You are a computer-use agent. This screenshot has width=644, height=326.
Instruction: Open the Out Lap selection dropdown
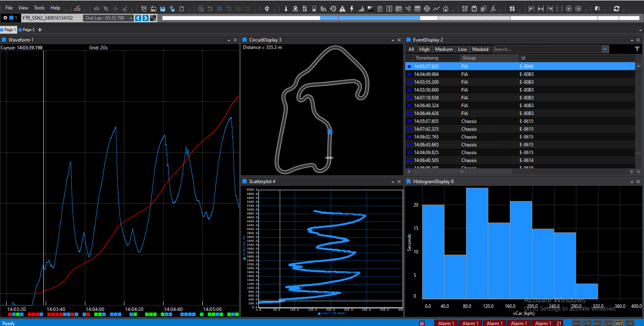(131, 18)
